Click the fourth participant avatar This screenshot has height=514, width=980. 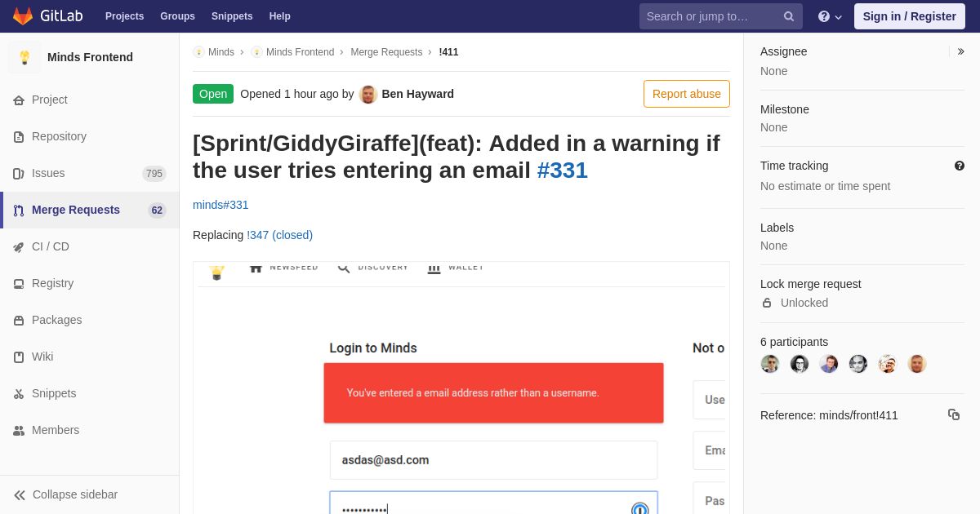(x=858, y=364)
